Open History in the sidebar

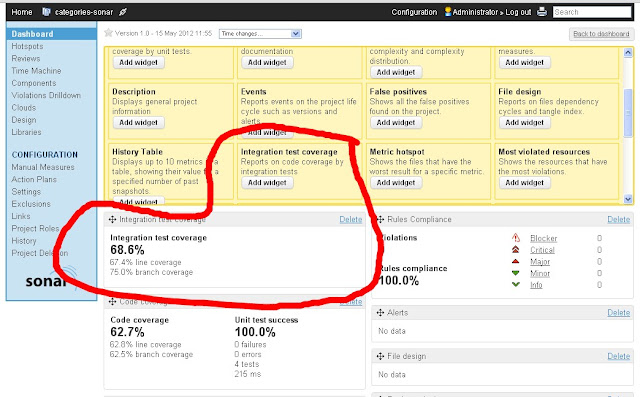click(24, 241)
